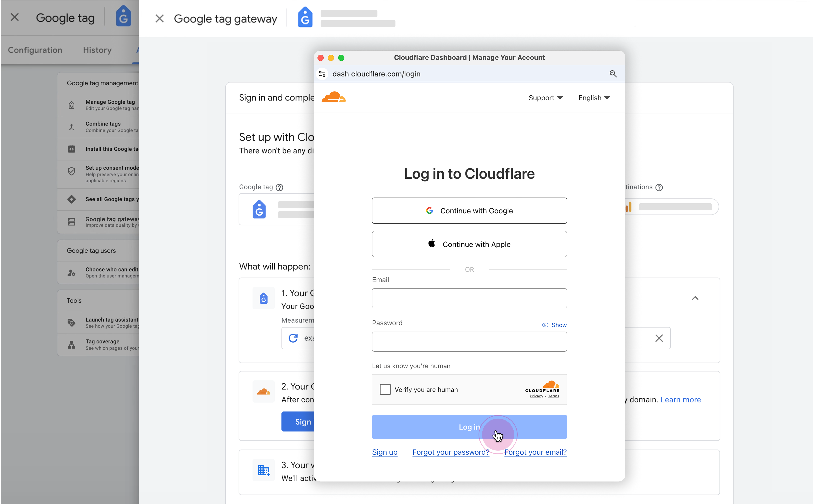Click zoom magnifier icon in address bar
813x504 pixels.
point(613,74)
